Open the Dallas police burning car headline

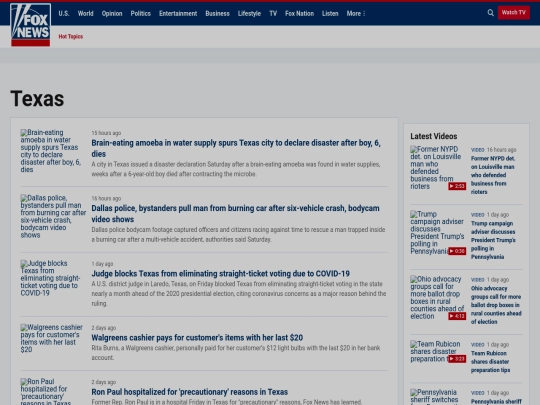(x=235, y=214)
